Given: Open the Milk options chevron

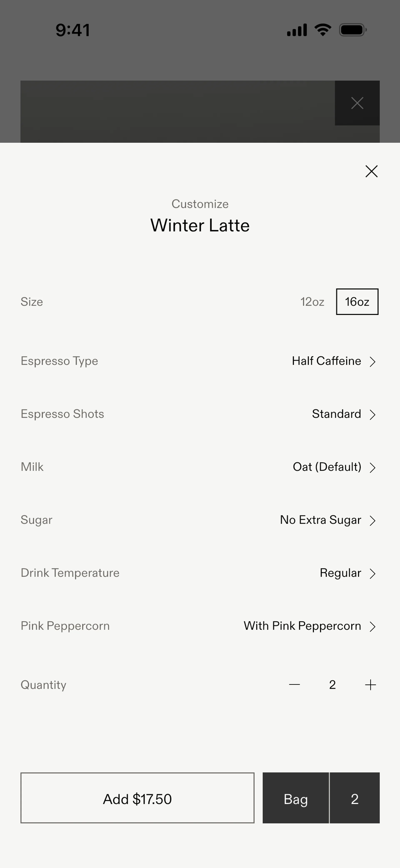Looking at the screenshot, I should coord(372,467).
